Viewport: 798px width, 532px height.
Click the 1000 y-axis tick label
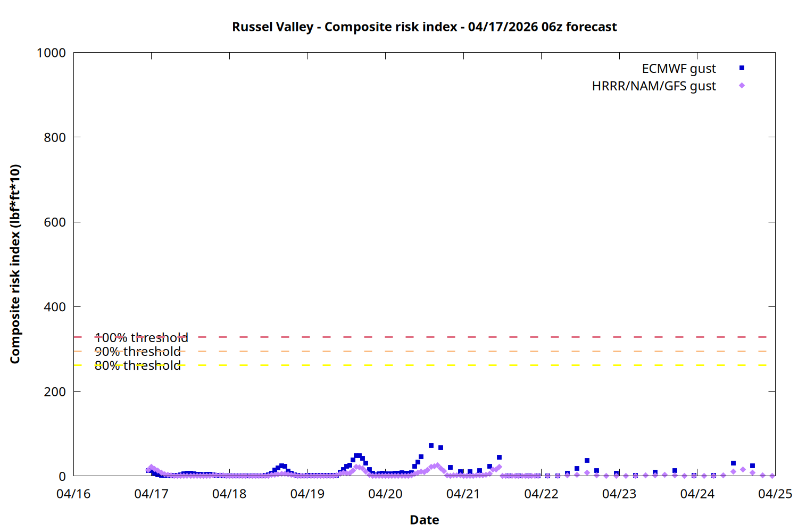tap(51, 53)
